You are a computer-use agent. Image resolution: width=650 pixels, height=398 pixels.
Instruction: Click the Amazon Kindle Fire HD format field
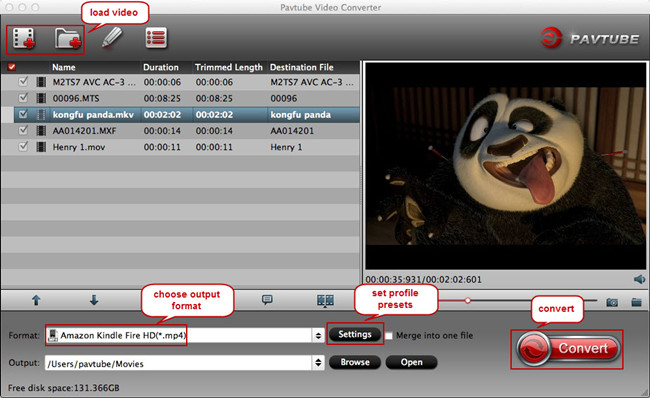click(x=179, y=335)
